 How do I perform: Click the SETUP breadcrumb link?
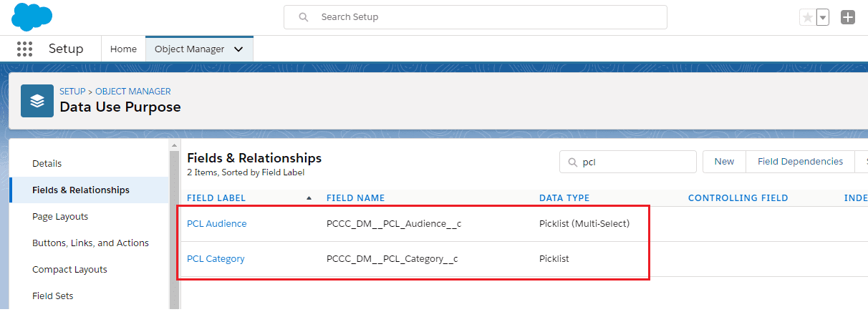point(72,92)
